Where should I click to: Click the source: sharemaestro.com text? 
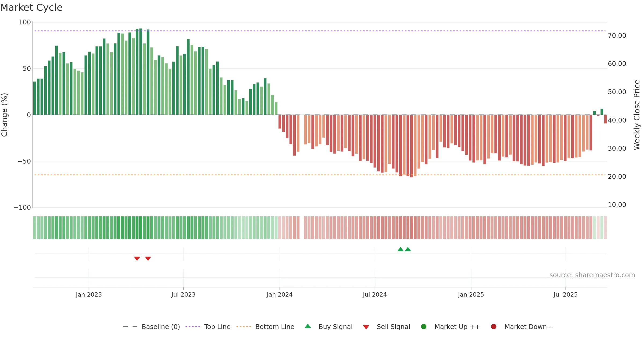click(592, 275)
